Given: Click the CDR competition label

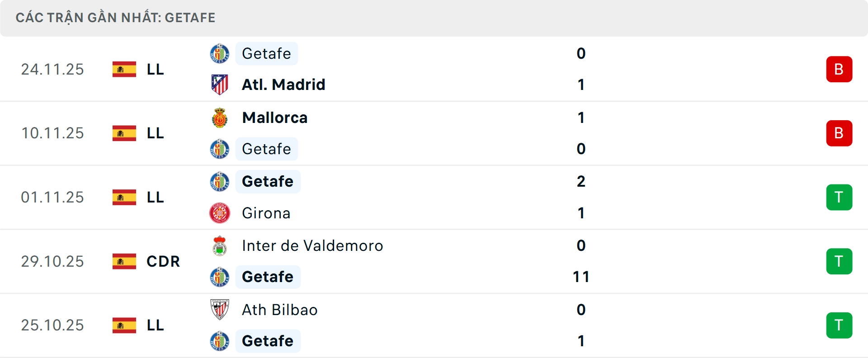Looking at the screenshot, I should [x=163, y=261].
